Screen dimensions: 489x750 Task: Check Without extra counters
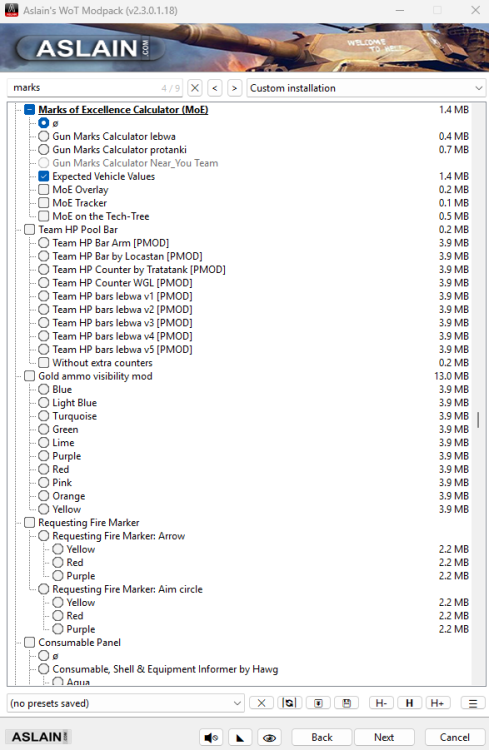pos(44,363)
